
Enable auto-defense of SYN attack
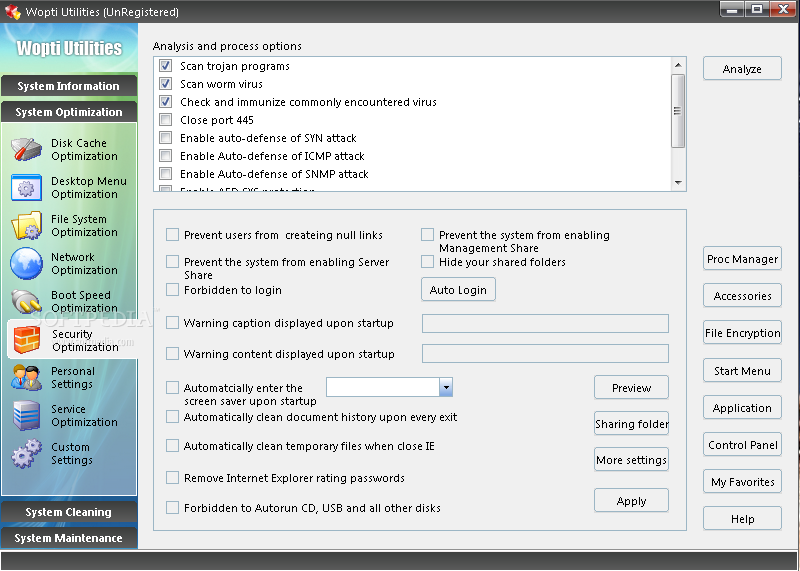pyautogui.click(x=165, y=138)
